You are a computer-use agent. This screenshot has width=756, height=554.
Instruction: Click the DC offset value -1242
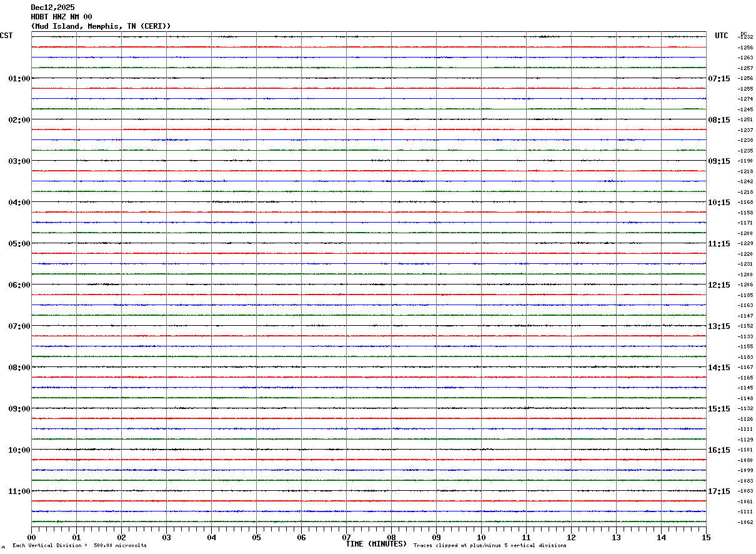point(745,181)
